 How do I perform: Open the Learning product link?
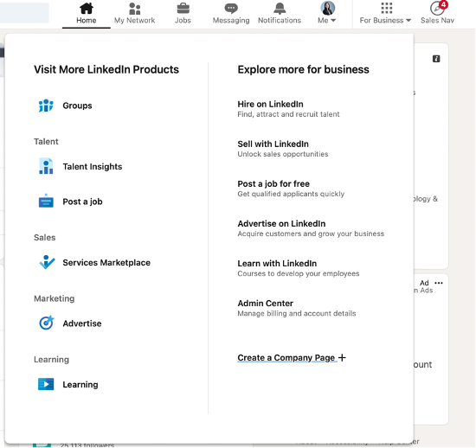pyautogui.click(x=80, y=385)
